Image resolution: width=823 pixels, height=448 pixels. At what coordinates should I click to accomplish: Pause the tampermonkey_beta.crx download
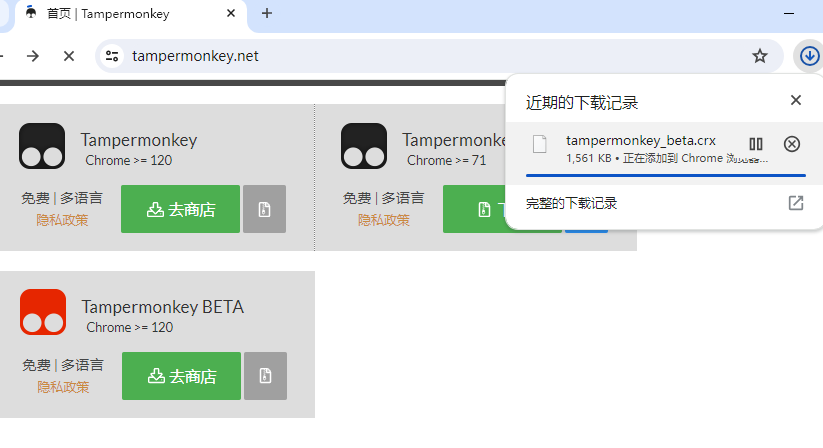point(756,144)
